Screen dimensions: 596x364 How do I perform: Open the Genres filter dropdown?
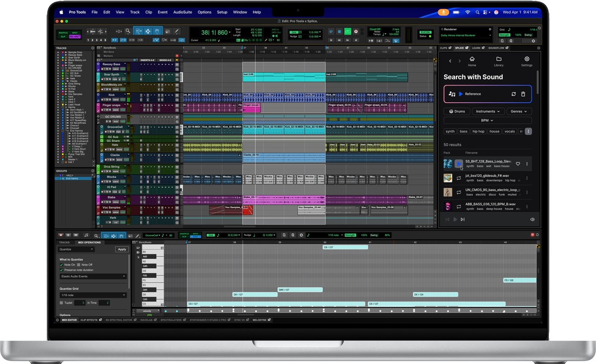(520, 111)
